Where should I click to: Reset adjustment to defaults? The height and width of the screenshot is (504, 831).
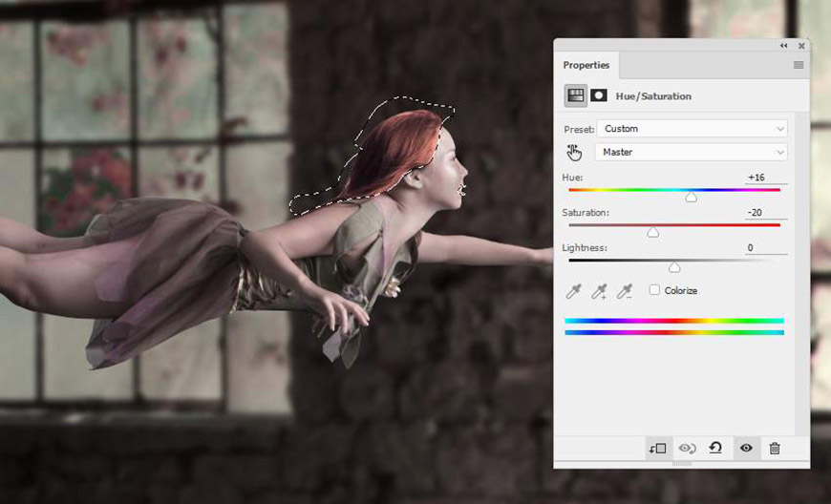715,448
